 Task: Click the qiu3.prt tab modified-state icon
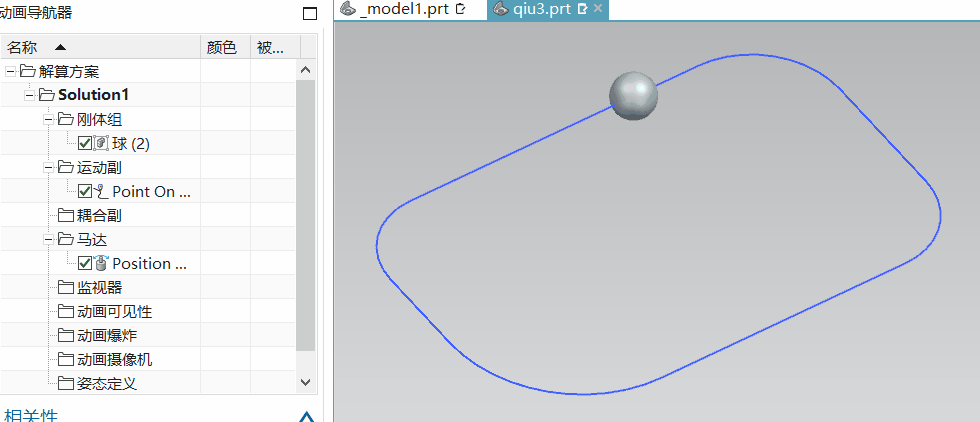point(582,9)
